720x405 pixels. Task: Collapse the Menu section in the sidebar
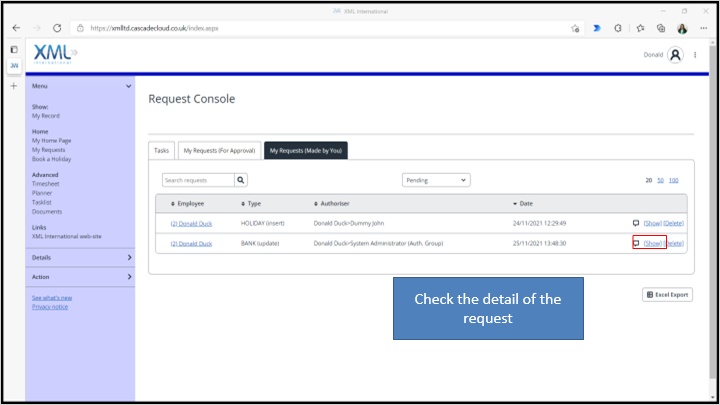128,87
